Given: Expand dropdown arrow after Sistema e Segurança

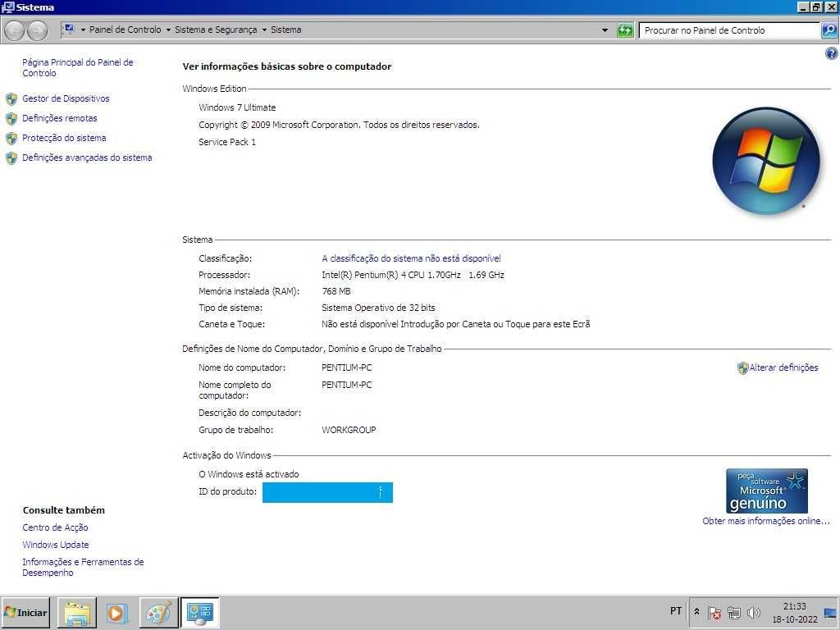Looking at the screenshot, I should tap(264, 30).
